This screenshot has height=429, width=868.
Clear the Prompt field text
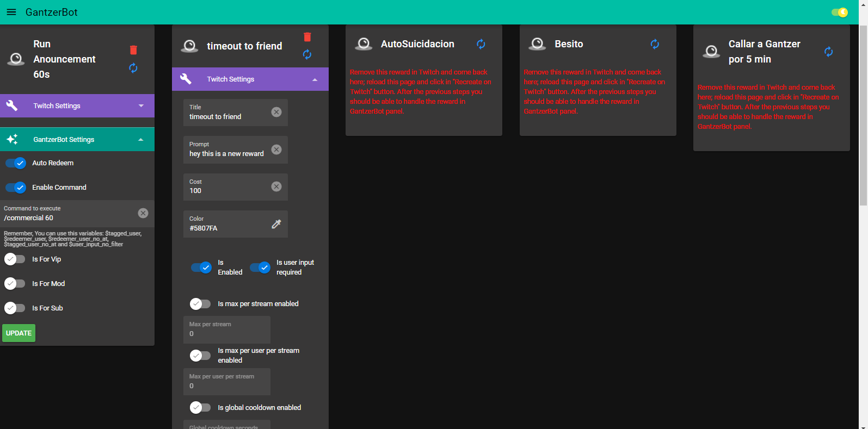(276, 150)
